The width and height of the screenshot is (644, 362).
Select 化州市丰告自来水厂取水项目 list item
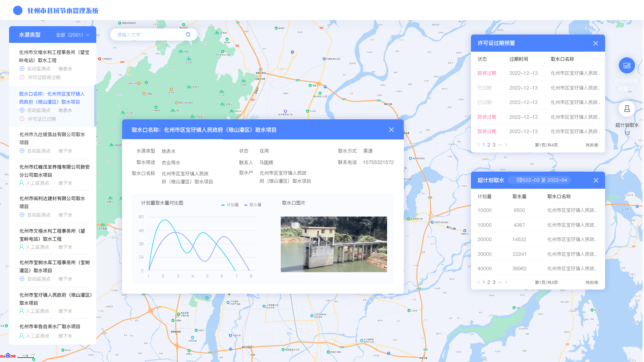tap(50, 326)
